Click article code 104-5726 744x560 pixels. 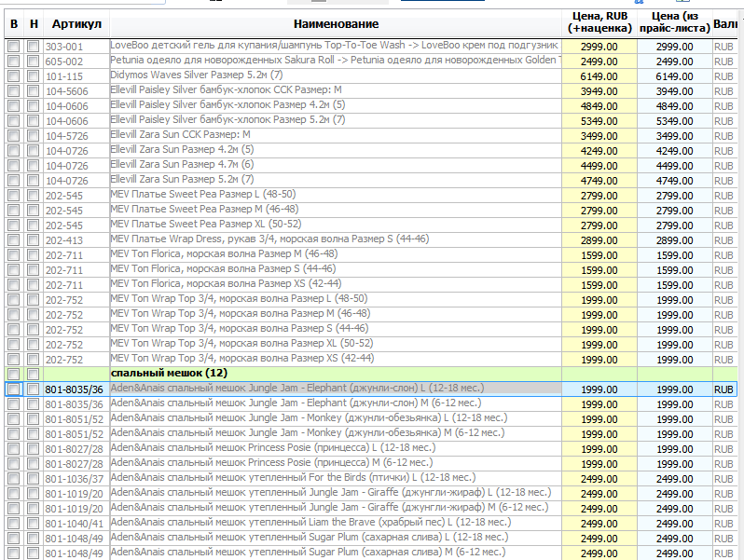pyautogui.click(x=67, y=136)
